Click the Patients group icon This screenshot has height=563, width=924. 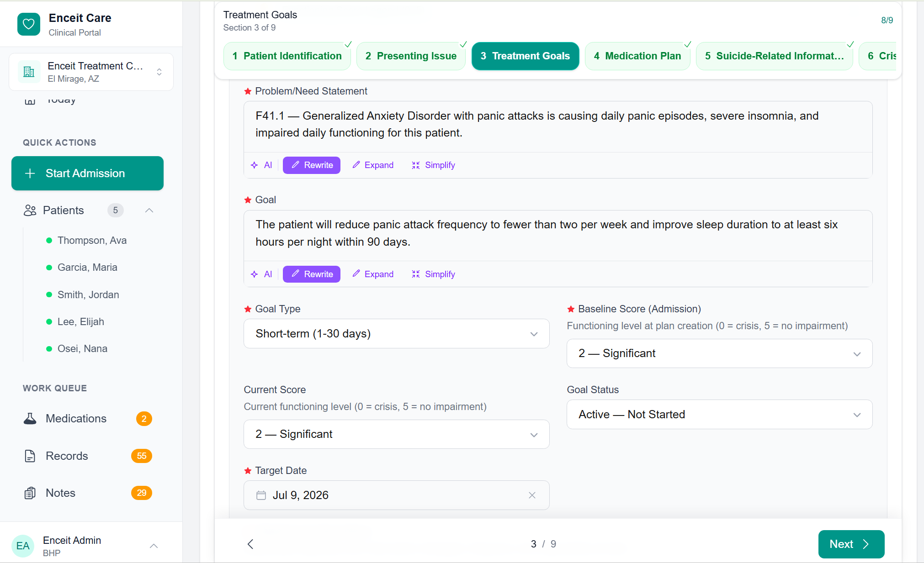30,210
